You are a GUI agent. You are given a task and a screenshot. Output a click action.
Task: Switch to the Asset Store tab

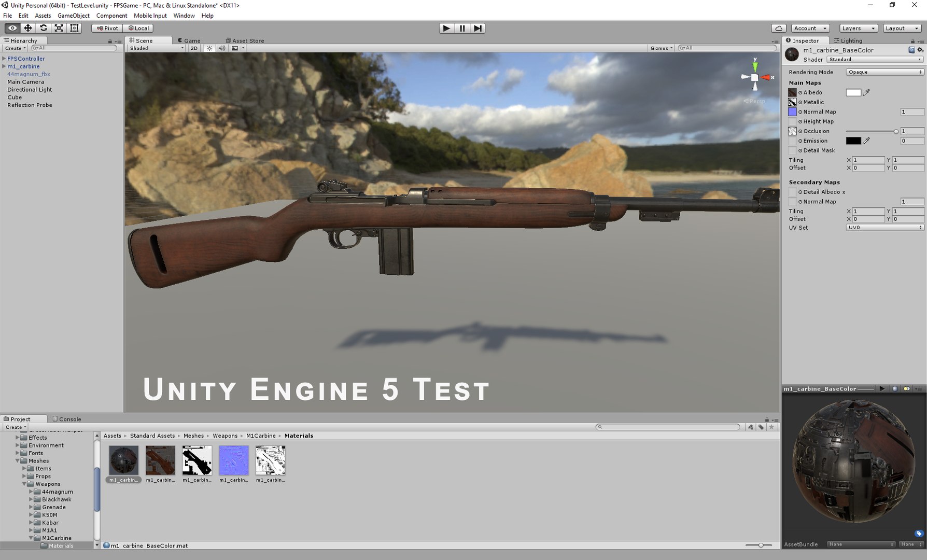[245, 40]
